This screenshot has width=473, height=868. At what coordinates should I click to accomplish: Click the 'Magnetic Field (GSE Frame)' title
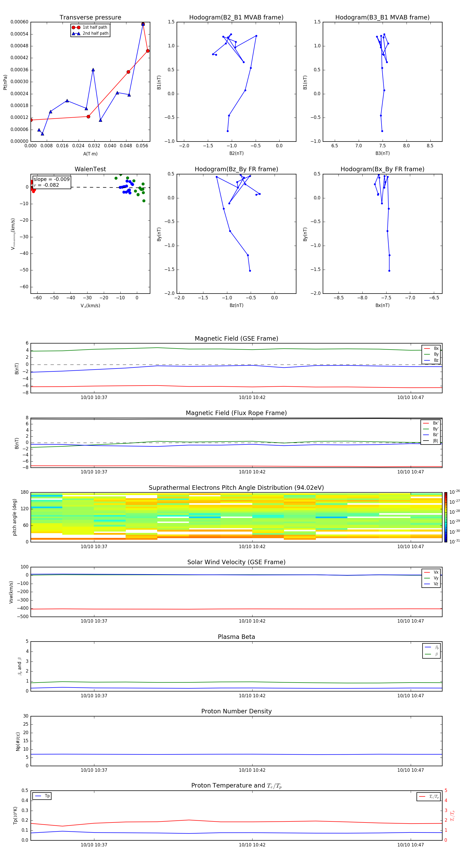236,339
